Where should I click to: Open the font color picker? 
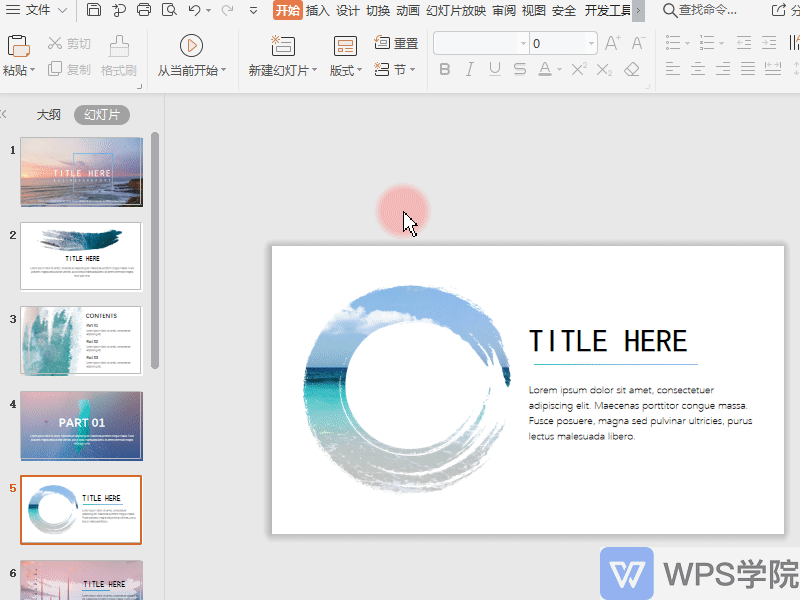[548, 70]
